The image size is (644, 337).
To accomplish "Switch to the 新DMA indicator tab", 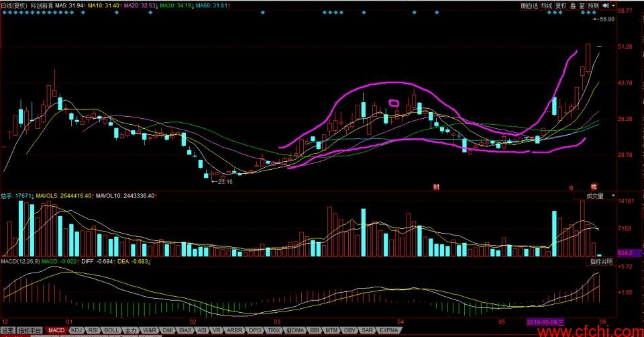I will [x=294, y=330].
